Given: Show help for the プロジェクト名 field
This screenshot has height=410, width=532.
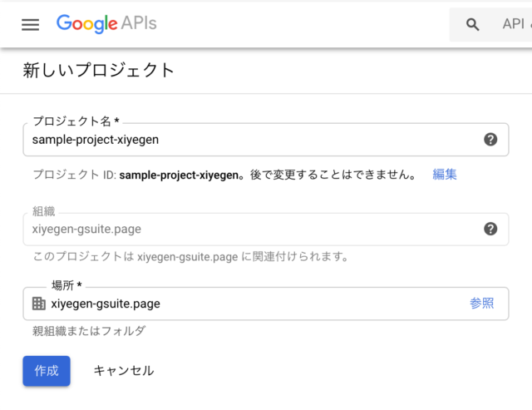Looking at the screenshot, I should tap(490, 139).
